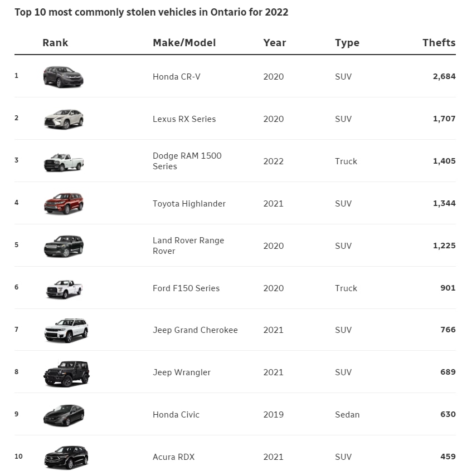Sort by the Thefts column header
This screenshot has height=476, width=462.
439,43
